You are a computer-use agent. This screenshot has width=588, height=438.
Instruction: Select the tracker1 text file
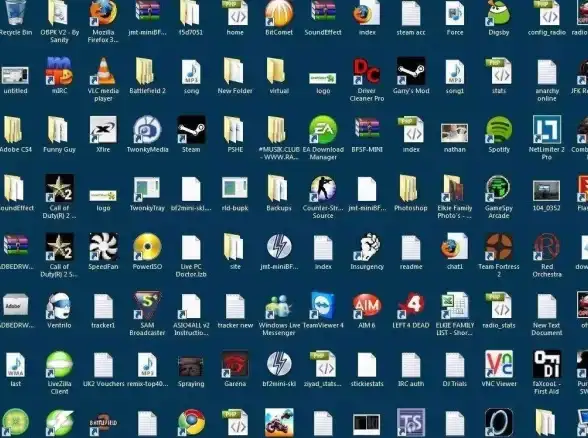pos(103,306)
